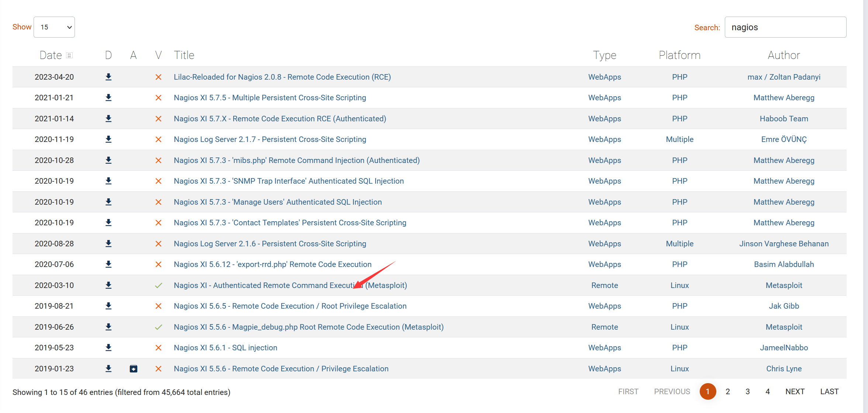This screenshot has width=868, height=413.
Task: Sort by the Platform column header
Action: pyautogui.click(x=679, y=55)
